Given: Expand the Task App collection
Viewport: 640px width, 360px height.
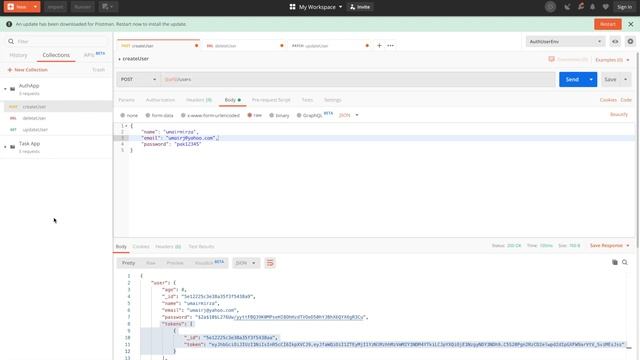Looking at the screenshot, I should [5, 147].
